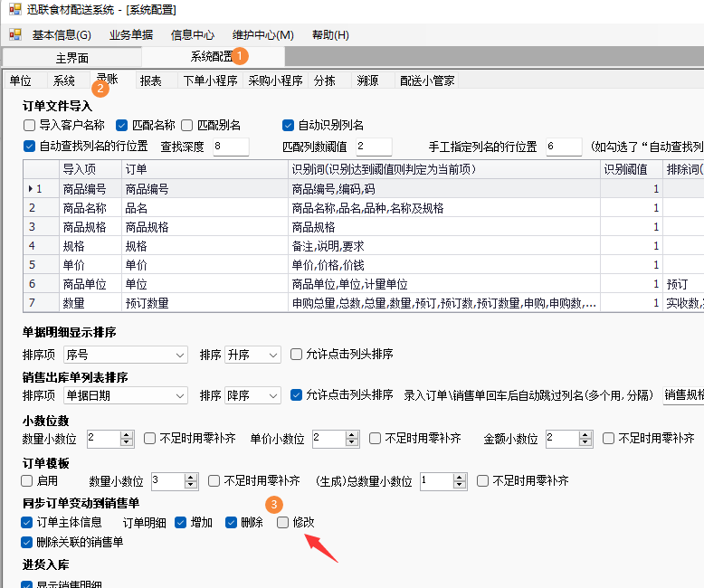This screenshot has height=588, width=704.
Task: Check 导入客户名称 checkbox
Action: (29, 125)
